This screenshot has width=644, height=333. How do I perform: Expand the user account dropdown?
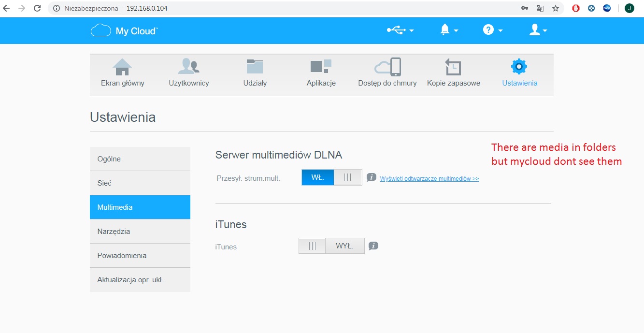(535, 30)
